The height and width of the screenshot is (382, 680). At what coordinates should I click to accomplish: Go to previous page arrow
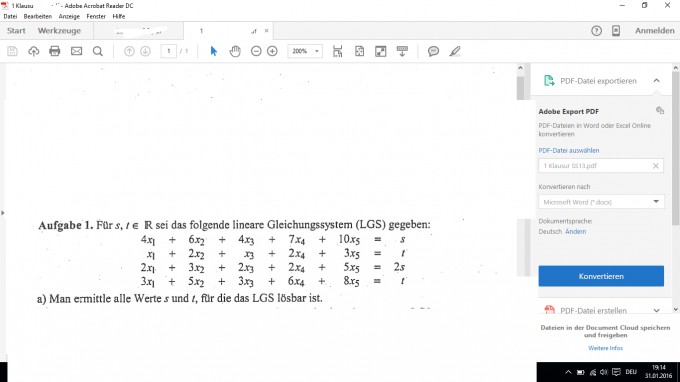[129, 51]
